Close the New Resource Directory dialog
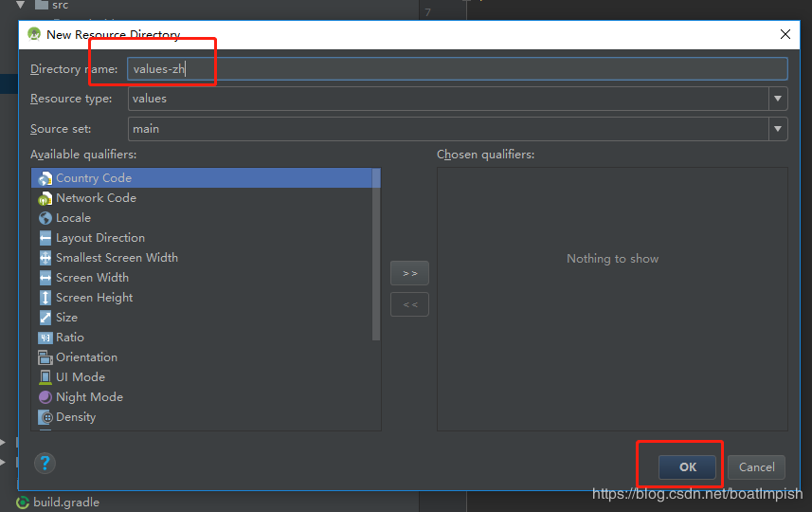 click(785, 34)
